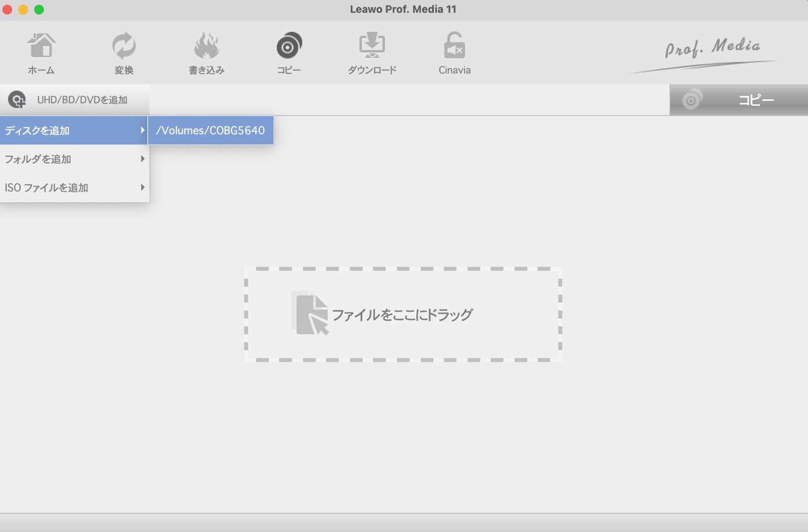
Task: Select the Copy (コピー) disc icon in toolbar
Action: [x=289, y=46]
